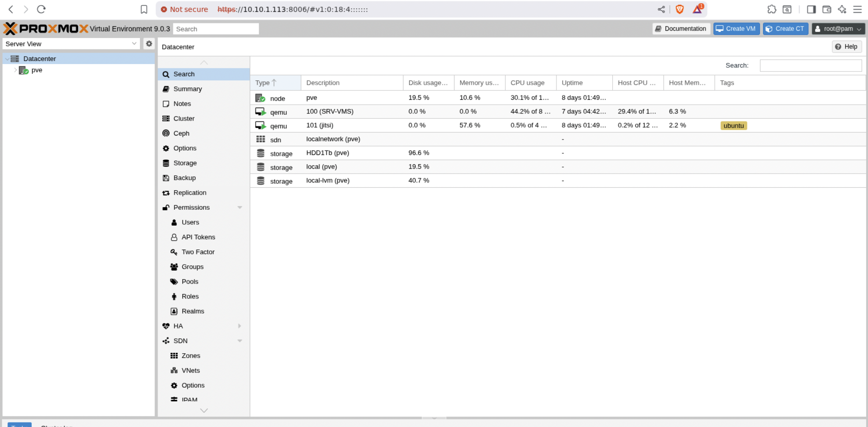Click the gear settings icon beside Server View
The height and width of the screenshot is (427, 868).
[149, 44]
